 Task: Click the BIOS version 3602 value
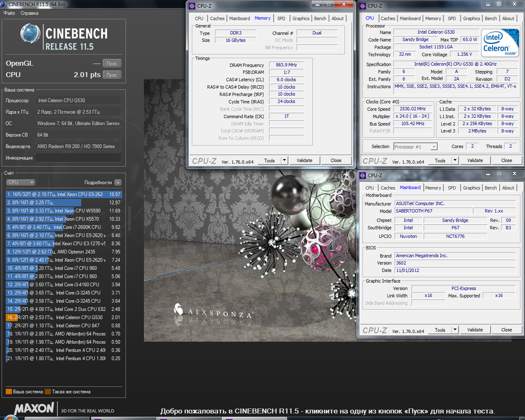click(455, 263)
